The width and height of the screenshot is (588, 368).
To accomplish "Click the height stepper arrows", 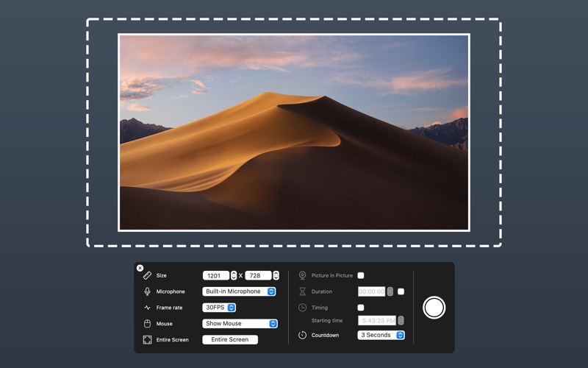I will (276, 275).
